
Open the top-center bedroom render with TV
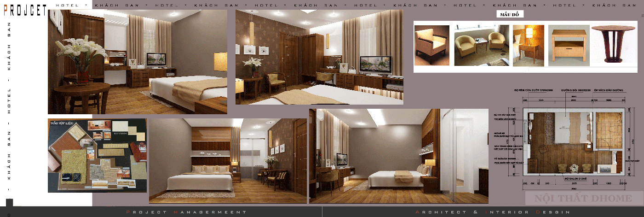click(319, 57)
